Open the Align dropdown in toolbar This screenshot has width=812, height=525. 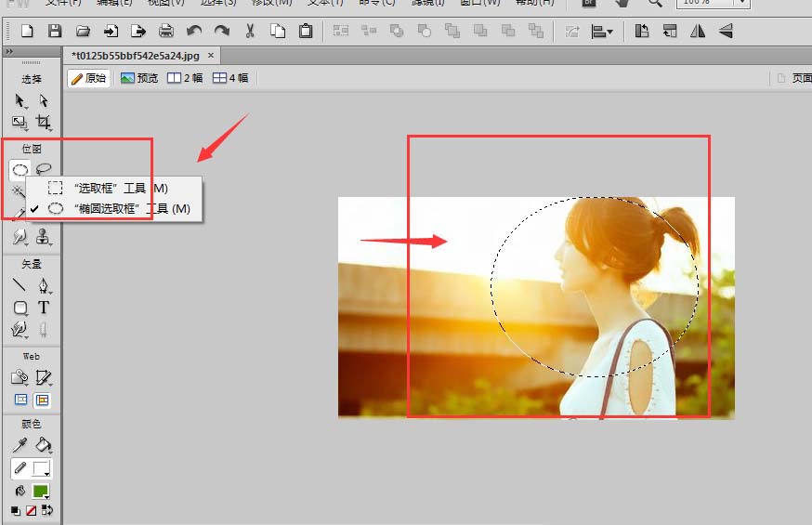(x=602, y=31)
